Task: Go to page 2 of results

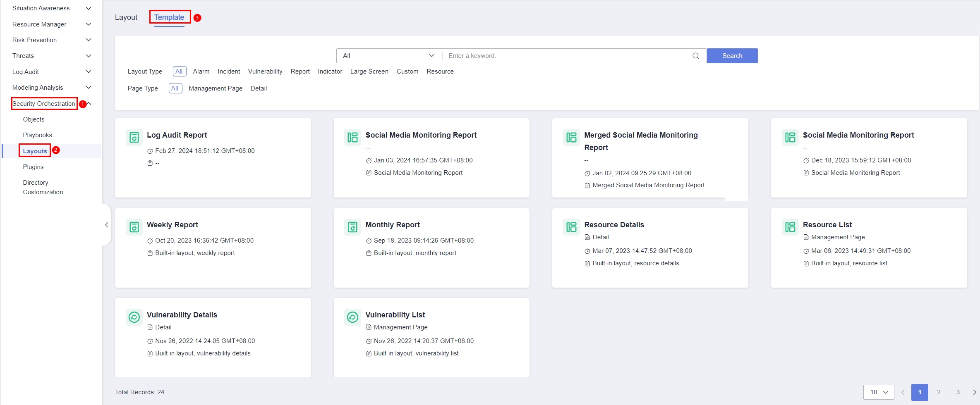Action: click(939, 392)
